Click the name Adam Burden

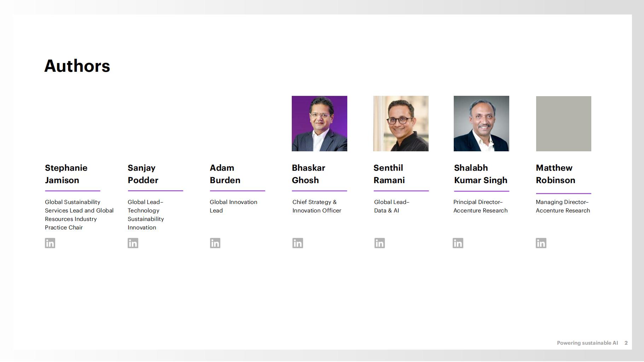click(x=225, y=174)
